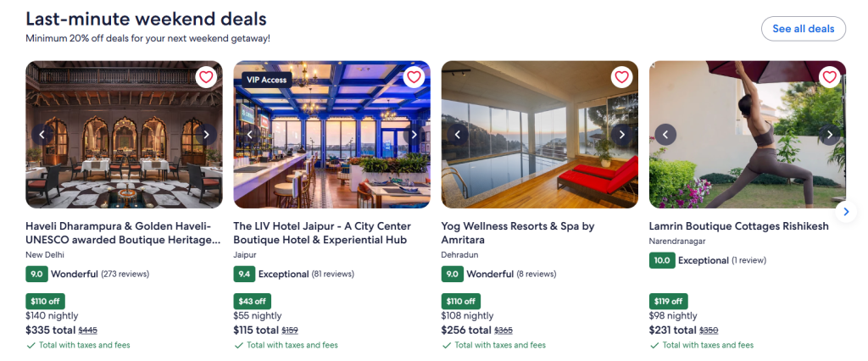Next photo arrow on Lamrin Boutique Cottages
This screenshot has height=361, width=868.
[829, 134]
